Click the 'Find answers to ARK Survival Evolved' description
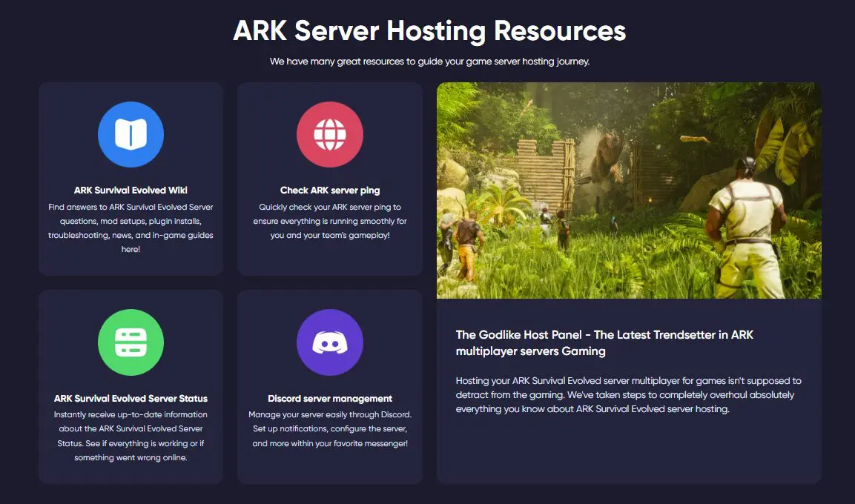Viewport: 855px width, 504px height. 131,228
